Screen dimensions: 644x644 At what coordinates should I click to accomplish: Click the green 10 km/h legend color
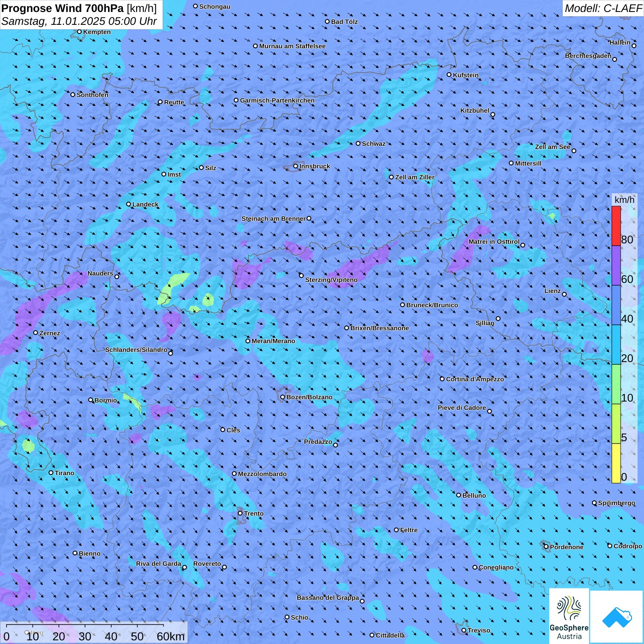coord(616,384)
